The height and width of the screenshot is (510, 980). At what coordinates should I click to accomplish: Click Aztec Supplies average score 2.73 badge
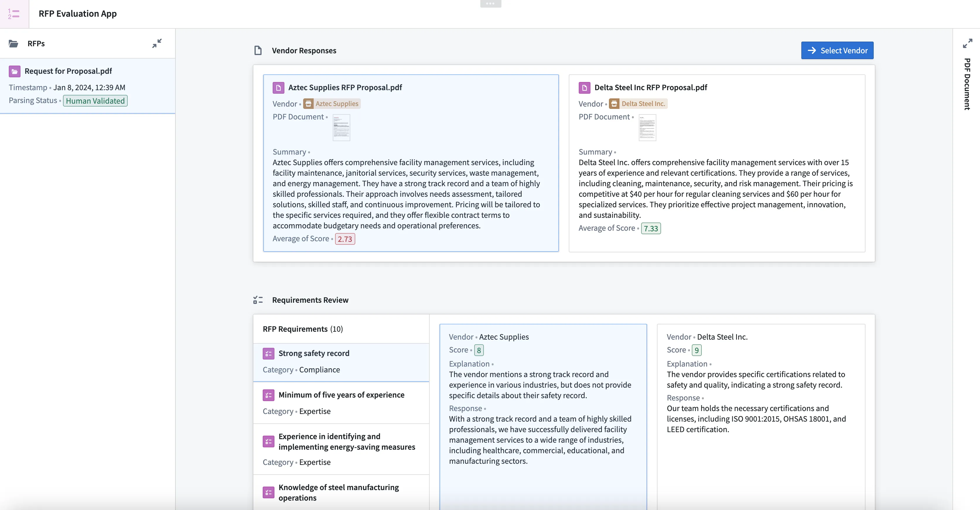click(x=345, y=239)
